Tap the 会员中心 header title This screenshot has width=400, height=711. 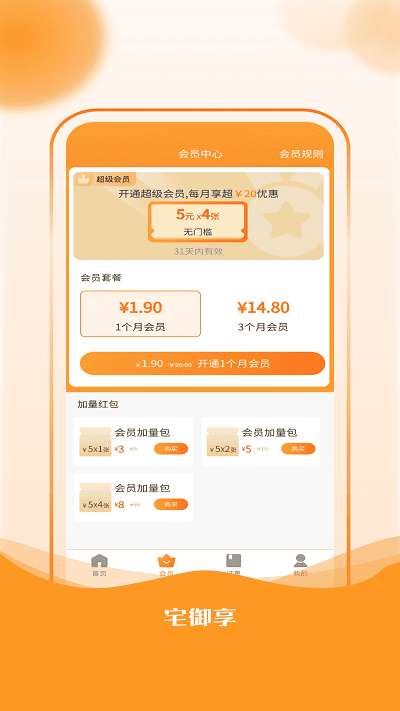click(200, 154)
